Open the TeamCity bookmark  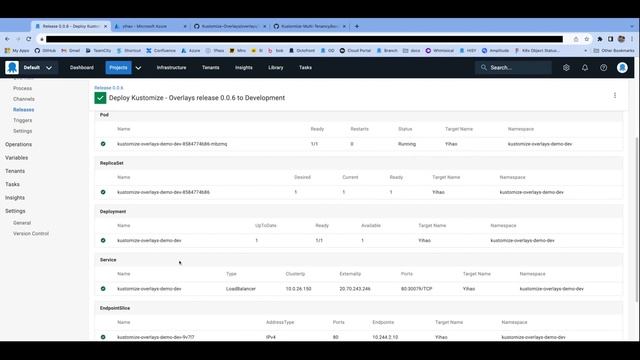click(x=98, y=51)
